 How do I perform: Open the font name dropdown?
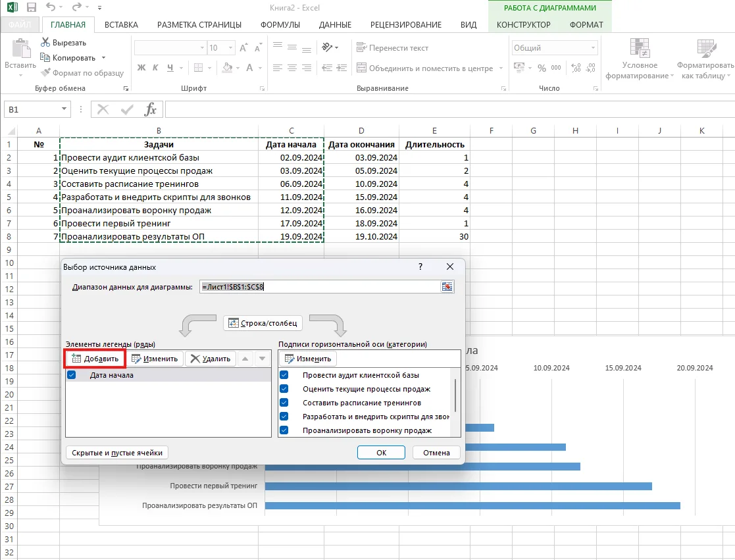click(x=202, y=48)
